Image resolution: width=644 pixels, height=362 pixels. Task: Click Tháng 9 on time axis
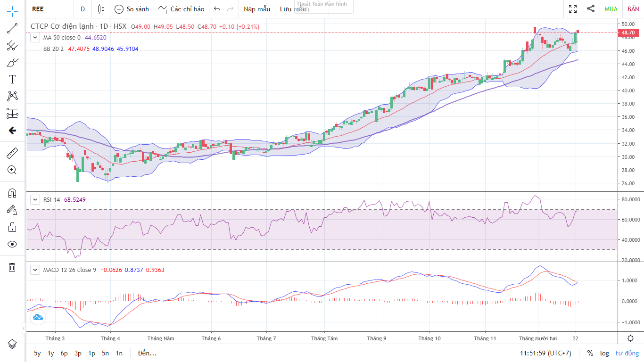pos(377,338)
